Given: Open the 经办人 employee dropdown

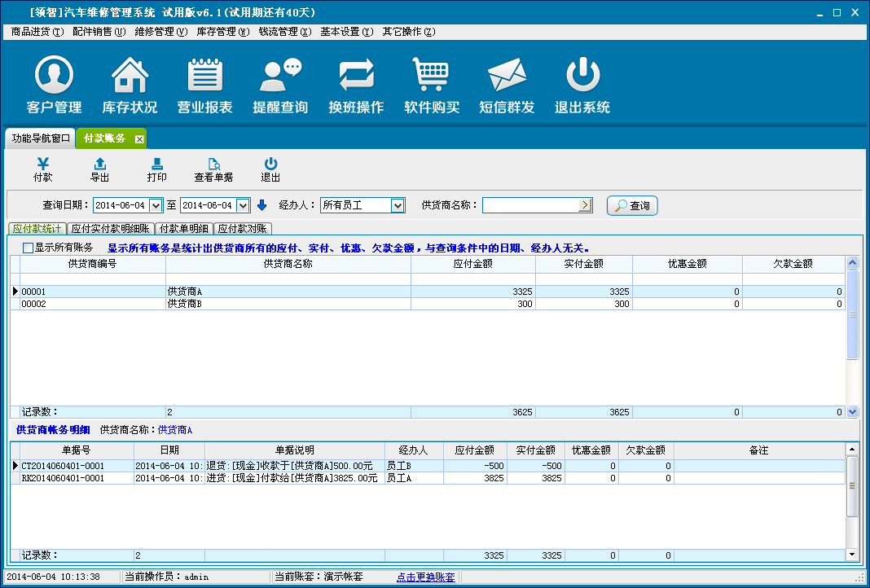Looking at the screenshot, I should [398, 205].
